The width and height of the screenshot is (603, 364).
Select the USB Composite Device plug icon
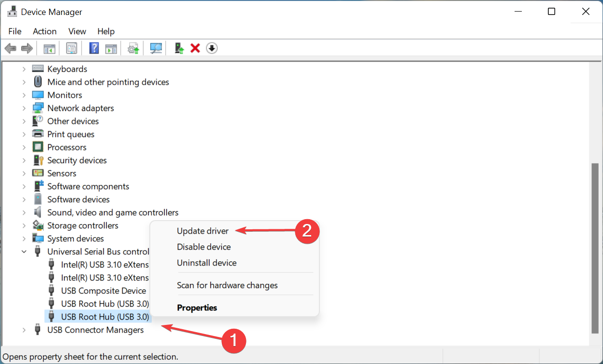point(52,291)
